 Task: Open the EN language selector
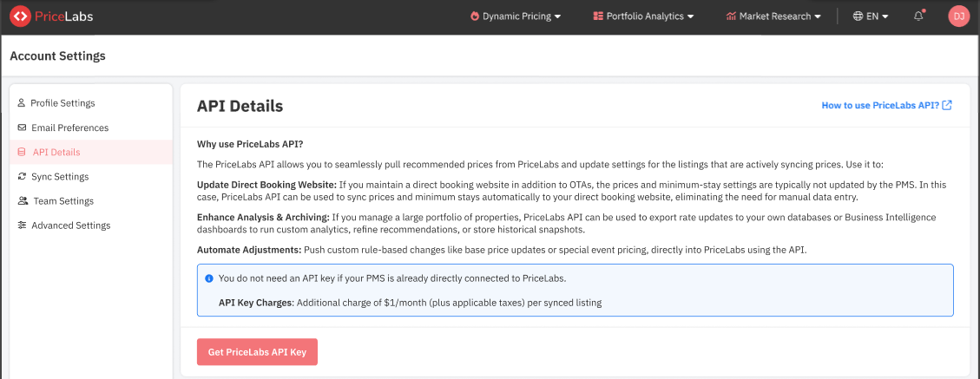pyautogui.click(x=871, y=16)
